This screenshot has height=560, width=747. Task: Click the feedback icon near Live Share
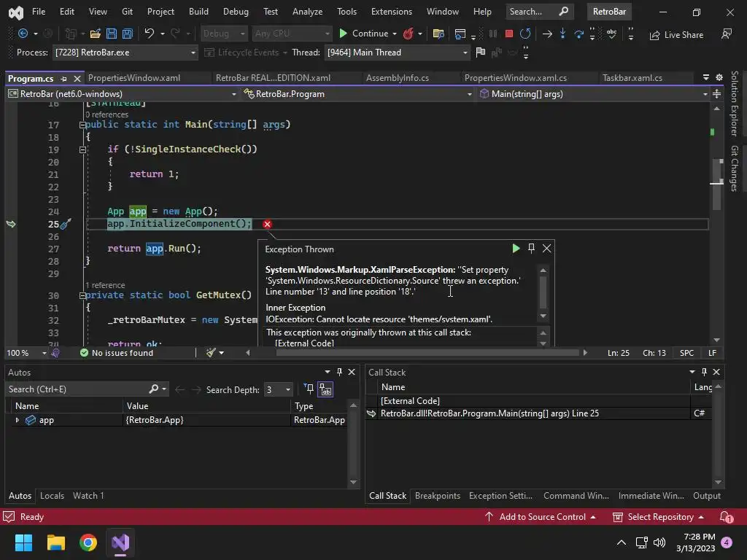727,34
